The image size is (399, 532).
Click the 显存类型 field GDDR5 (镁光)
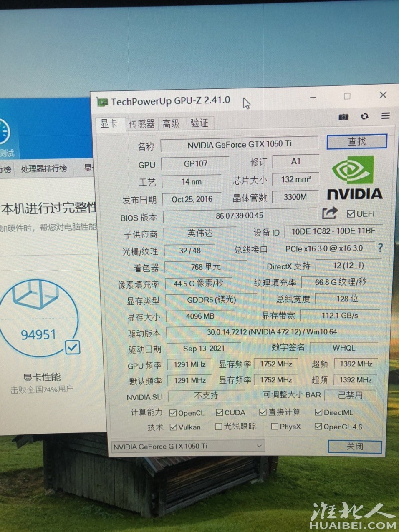(x=211, y=300)
